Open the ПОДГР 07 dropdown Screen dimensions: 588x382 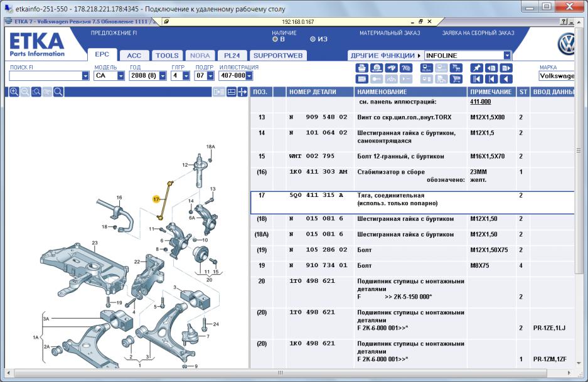tap(210, 76)
